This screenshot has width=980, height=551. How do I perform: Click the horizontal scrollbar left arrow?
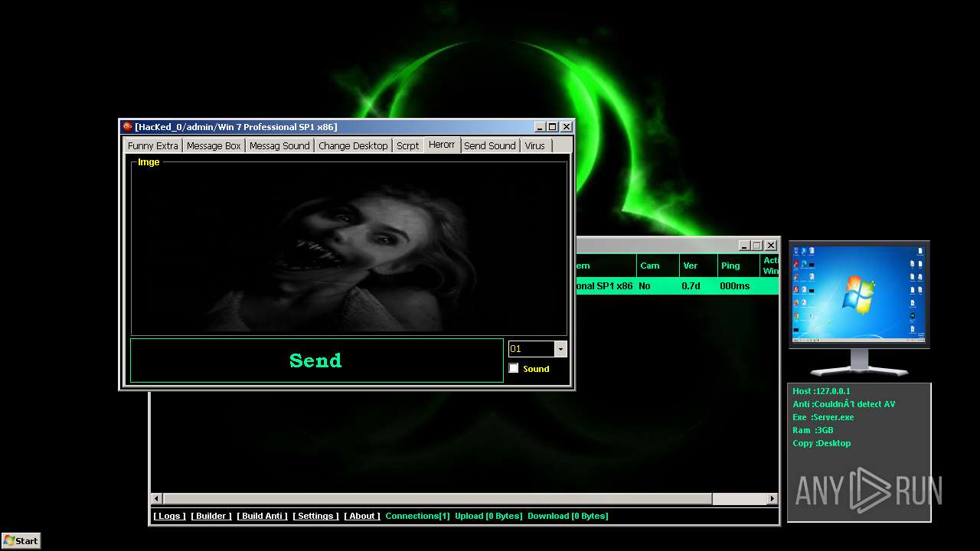coord(157,499)
